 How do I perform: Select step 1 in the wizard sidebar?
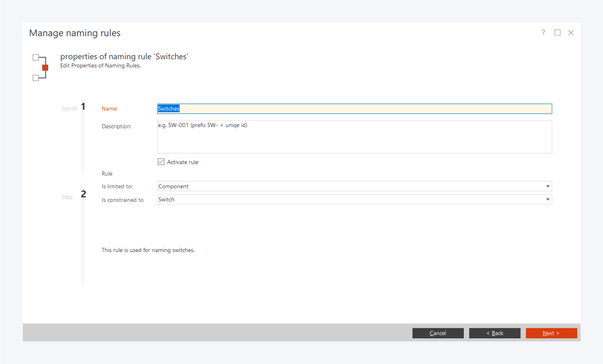(x=83, y=107)
